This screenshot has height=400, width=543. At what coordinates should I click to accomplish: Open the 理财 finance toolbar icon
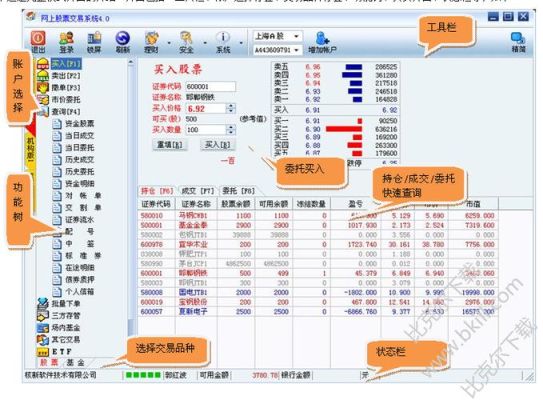[151, 38]
